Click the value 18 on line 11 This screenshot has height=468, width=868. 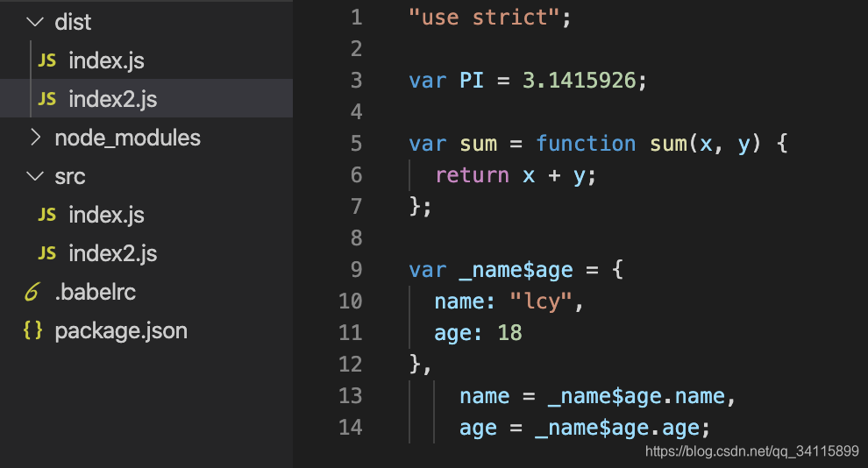[x=509, y=332]
